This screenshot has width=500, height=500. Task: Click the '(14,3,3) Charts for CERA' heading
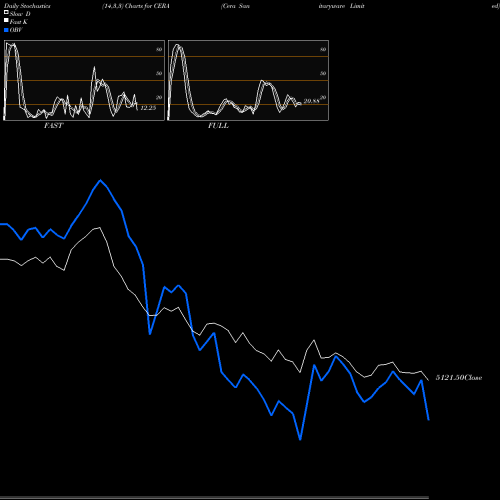[136, 6]
